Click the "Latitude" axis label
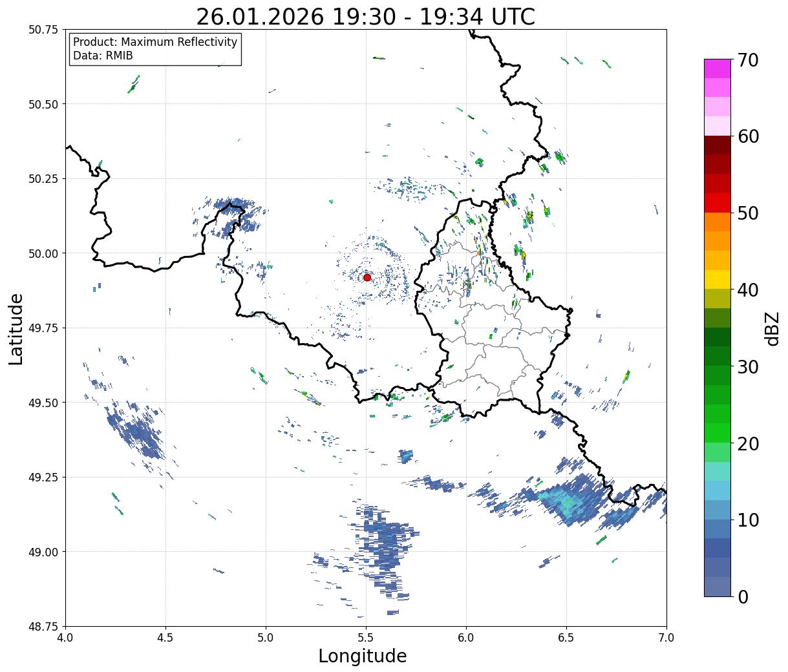 pos(16,328)
